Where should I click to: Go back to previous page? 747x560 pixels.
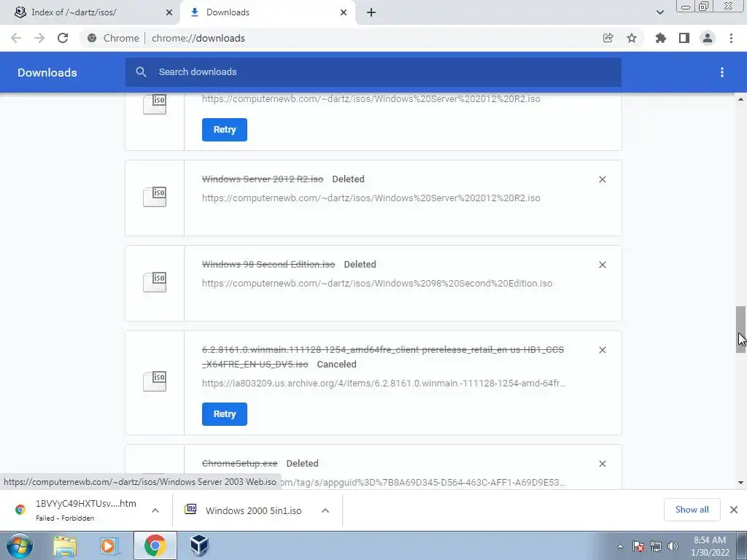click(x=16, y=38)
